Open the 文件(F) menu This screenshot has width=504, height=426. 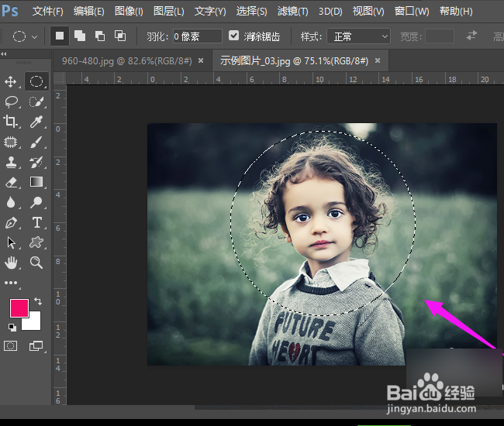tap(47, 12)
